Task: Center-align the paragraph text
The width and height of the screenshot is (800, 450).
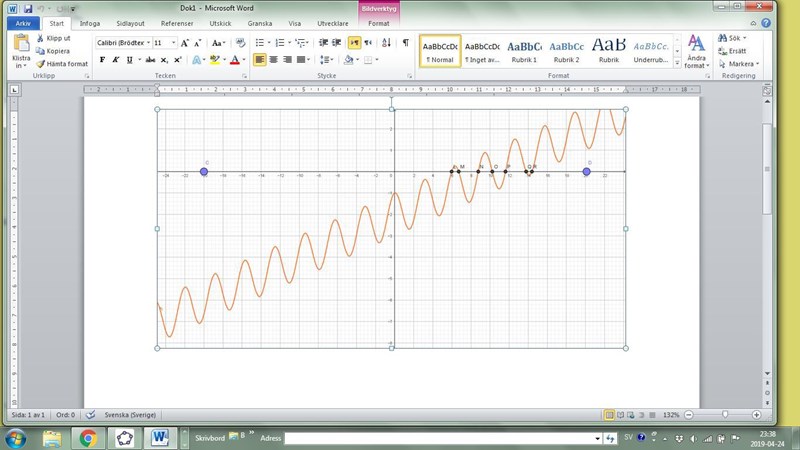Action: tap(274, 60)
